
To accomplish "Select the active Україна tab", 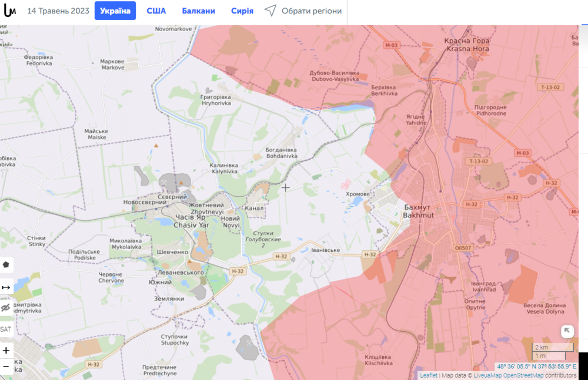I will coord(115,10).
